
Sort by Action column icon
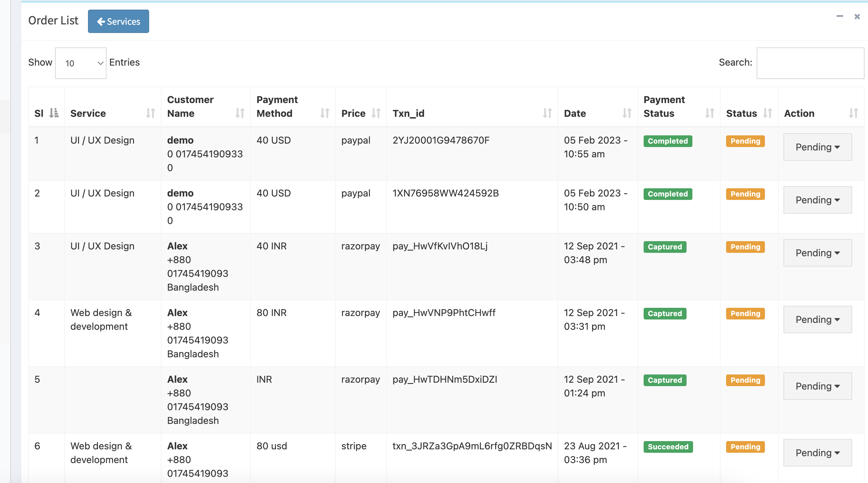tap(854, 113)
